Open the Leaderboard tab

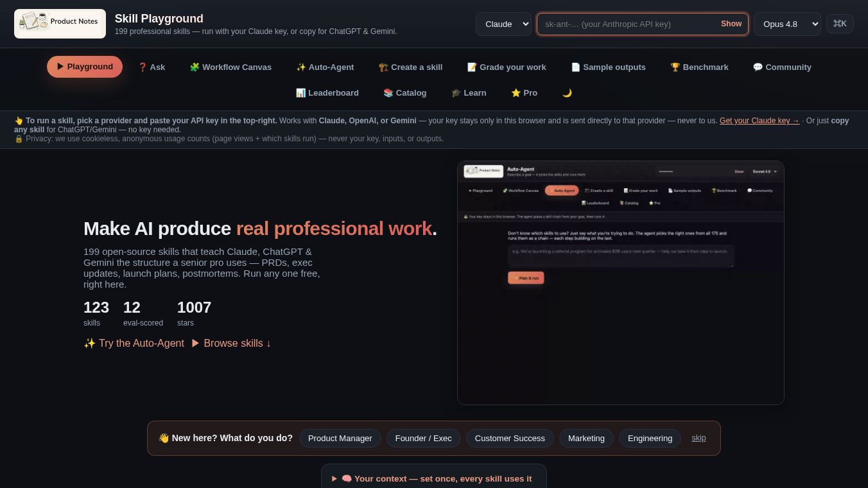[327, 92]
